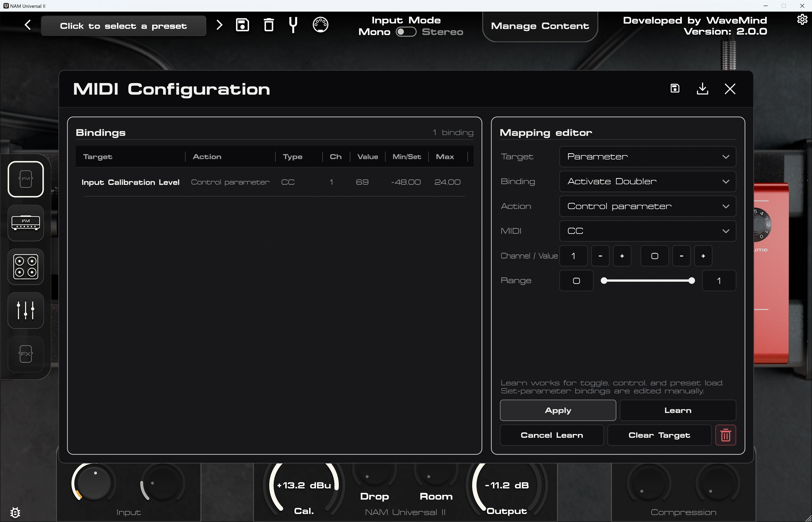Select the amp head sidebar icon

pyautogui.click(x=26, y=223)
